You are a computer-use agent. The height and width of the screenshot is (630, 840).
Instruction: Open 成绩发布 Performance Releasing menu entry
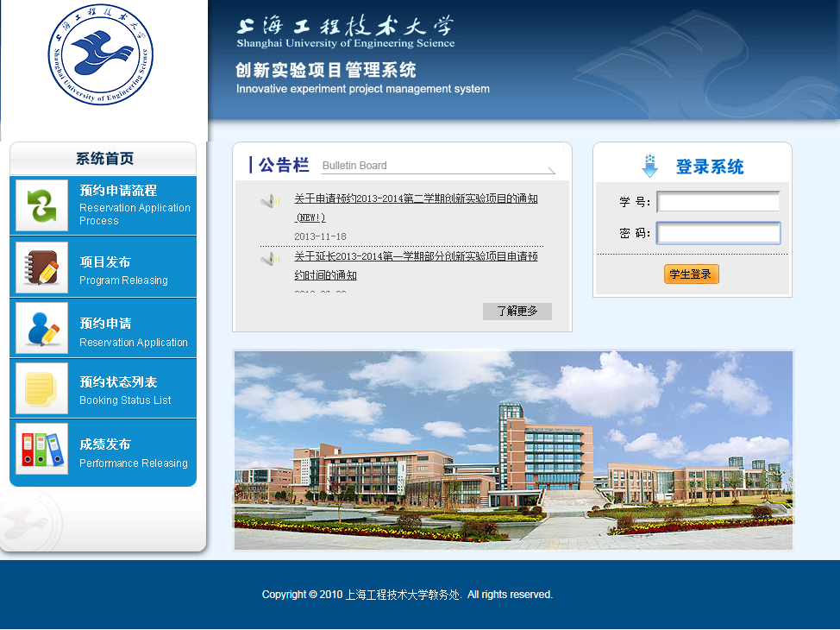coord(105,444)
